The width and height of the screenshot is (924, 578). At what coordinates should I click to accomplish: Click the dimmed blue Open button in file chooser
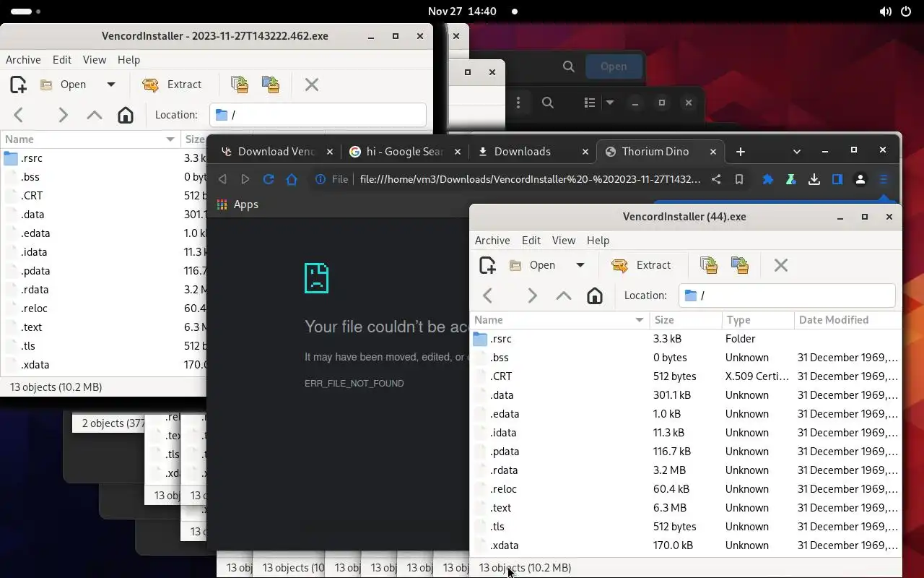pyautogui.click(x=614, y=66)
